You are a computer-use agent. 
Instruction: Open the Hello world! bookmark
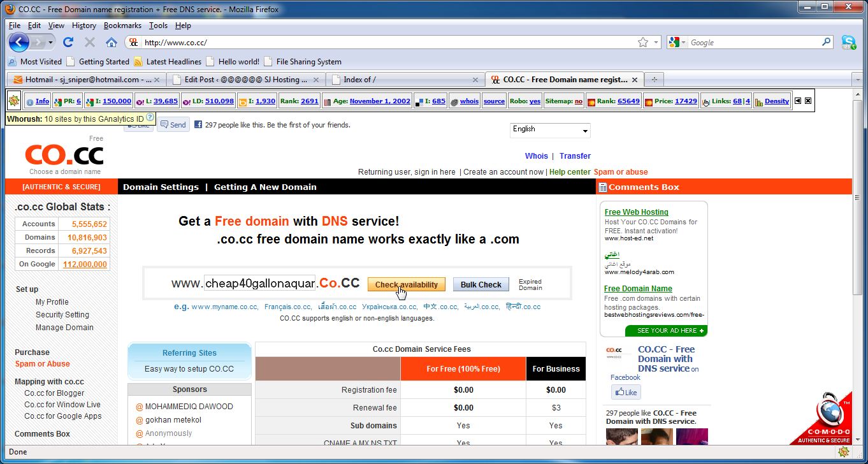click(233, 62)
